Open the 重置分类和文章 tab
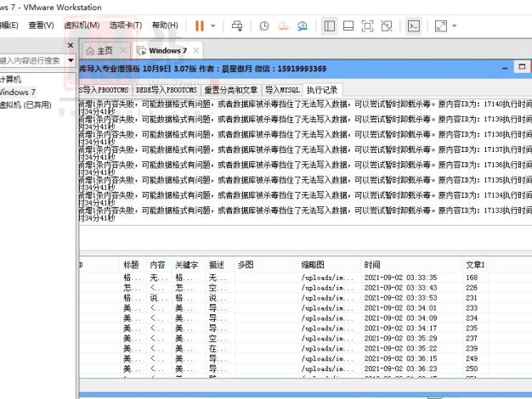This screenshot has width=532, height=399. [230, 90]
